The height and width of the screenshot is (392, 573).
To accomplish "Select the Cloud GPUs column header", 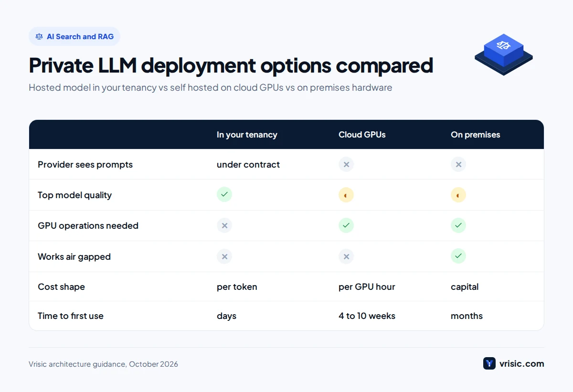I will coord(362,135).
